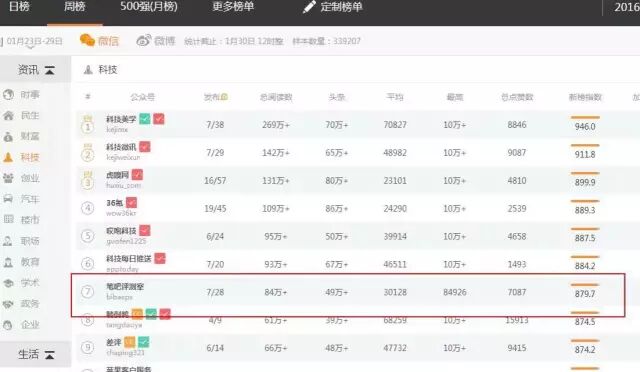This screenshot has width=640, height=372.
Task: Click the 时事 globe icon
Action: tap(9, 95)
